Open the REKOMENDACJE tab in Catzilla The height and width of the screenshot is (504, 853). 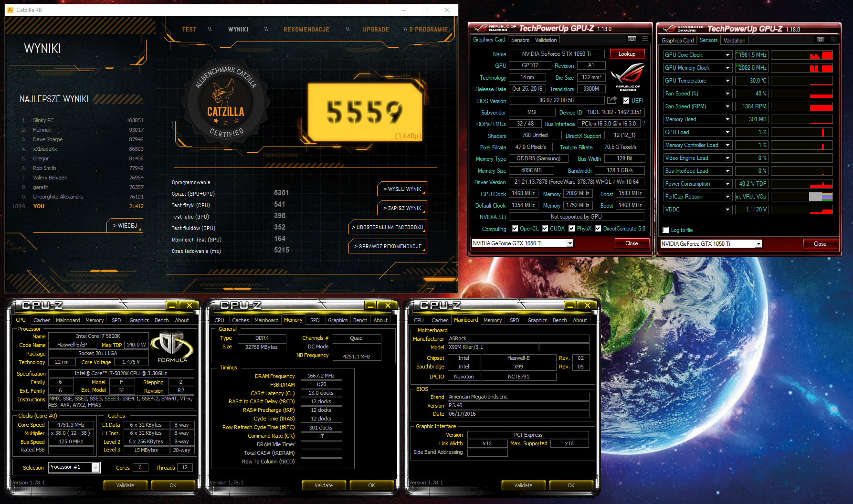coord(306,30)
